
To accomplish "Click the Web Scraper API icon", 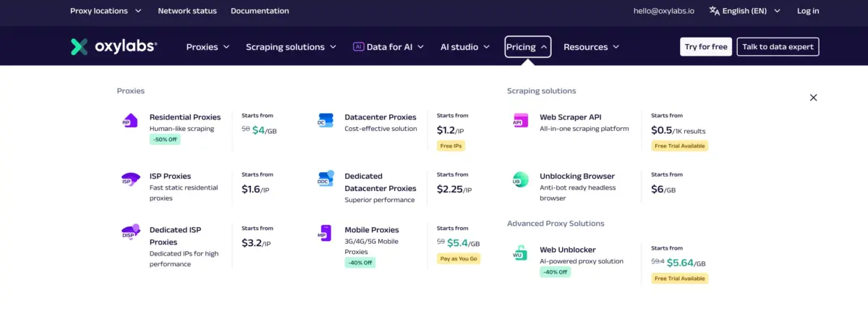I will coord(521,120).
